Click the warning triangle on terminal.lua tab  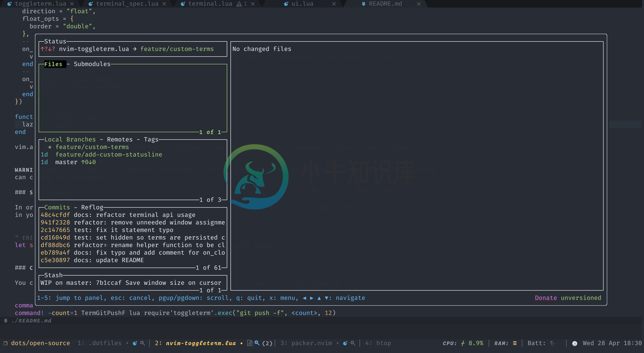coord(239,4)
